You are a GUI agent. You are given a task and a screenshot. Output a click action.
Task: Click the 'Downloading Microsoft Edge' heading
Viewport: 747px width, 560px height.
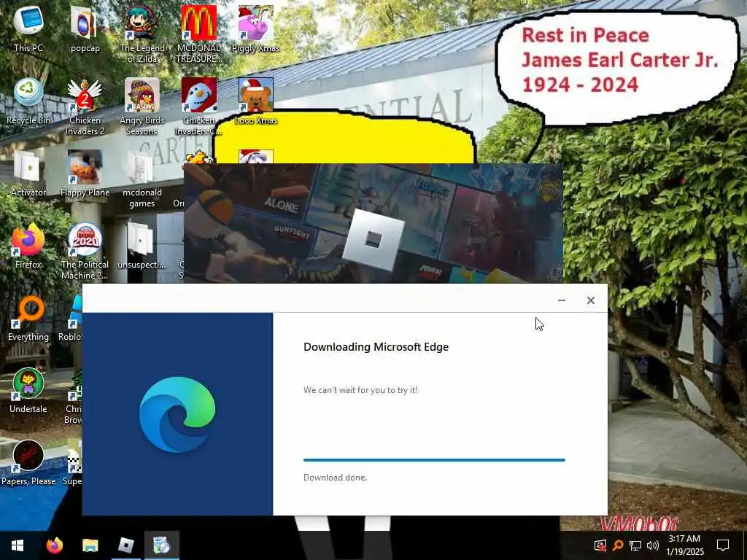coord(376,346)
